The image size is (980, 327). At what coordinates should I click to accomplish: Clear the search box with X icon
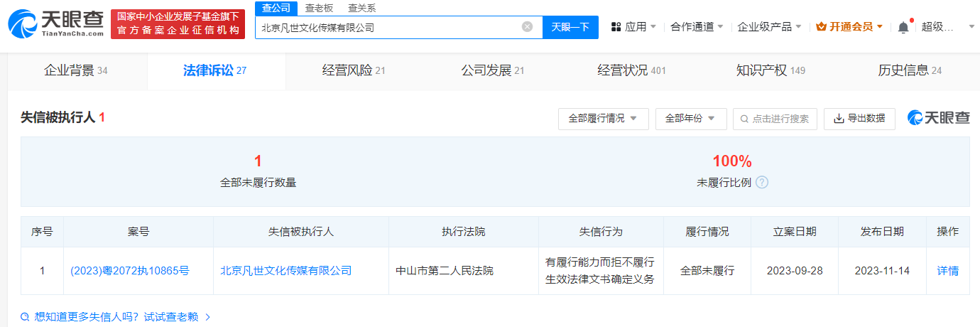tap(527, 27)
